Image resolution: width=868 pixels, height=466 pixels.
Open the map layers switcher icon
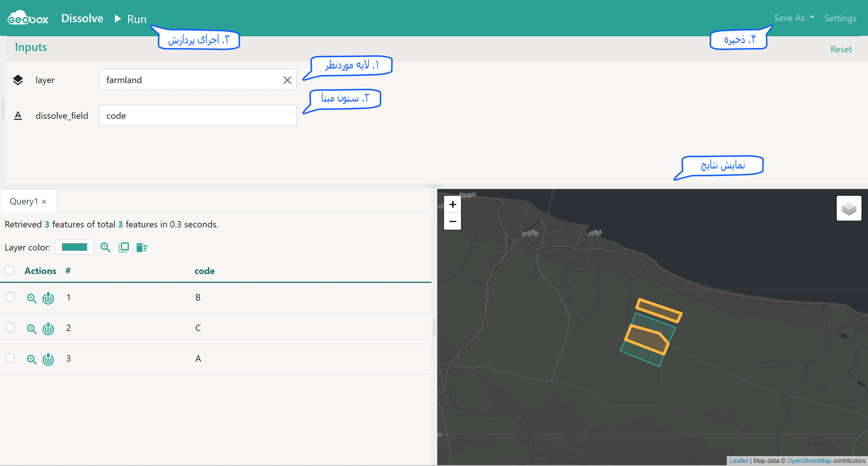(849, 208)
